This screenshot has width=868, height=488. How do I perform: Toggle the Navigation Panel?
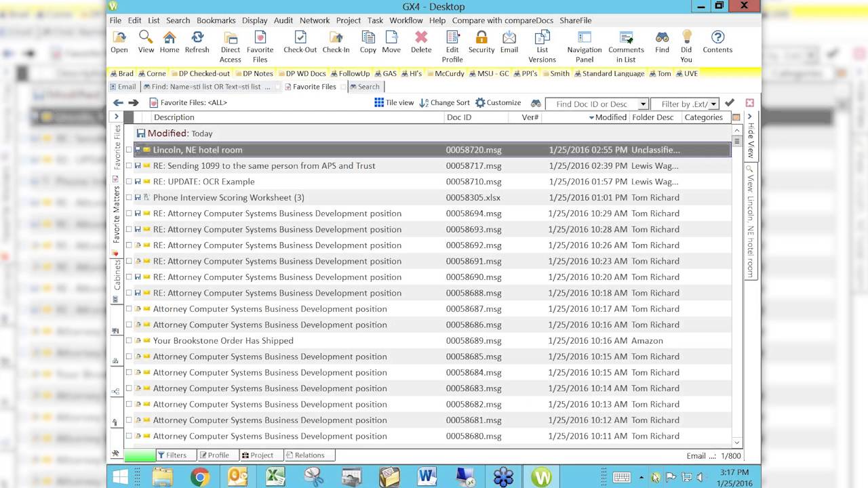(x=584, y=47)
